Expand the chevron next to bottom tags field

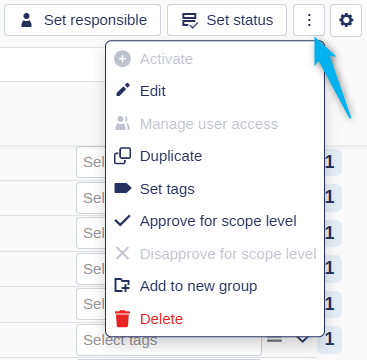click(303, 340)
